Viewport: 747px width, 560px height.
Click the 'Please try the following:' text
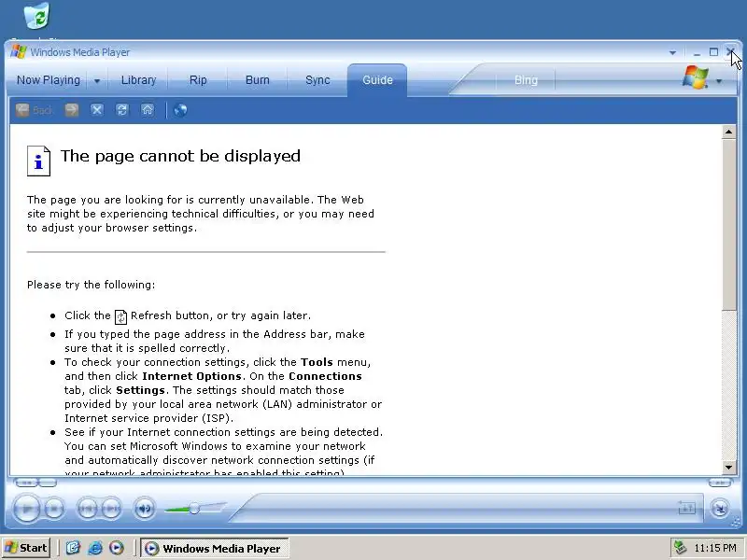91,285
